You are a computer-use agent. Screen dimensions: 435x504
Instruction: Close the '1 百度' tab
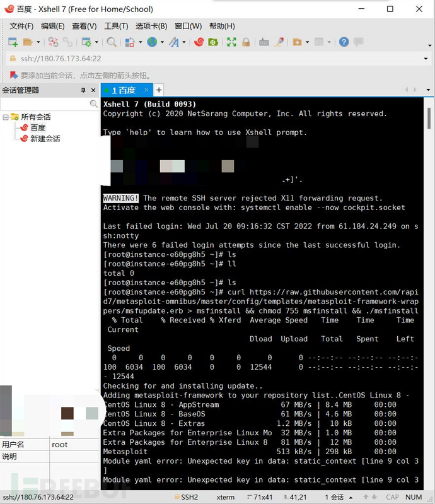(146, 90)
